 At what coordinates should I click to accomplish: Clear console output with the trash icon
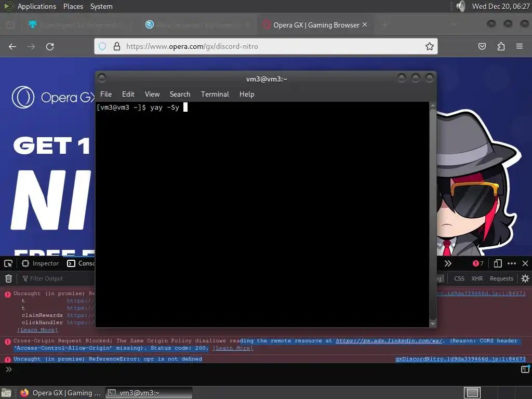[x=8, y=278]
